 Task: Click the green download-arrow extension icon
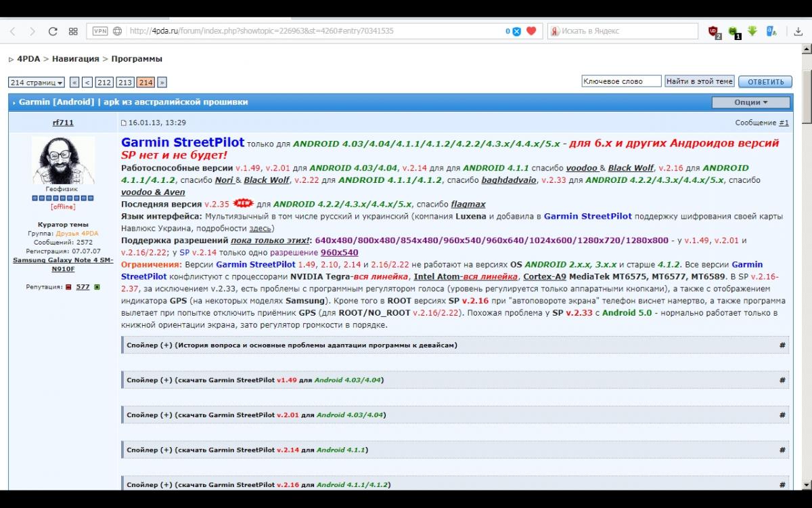(x=752, y=31)
